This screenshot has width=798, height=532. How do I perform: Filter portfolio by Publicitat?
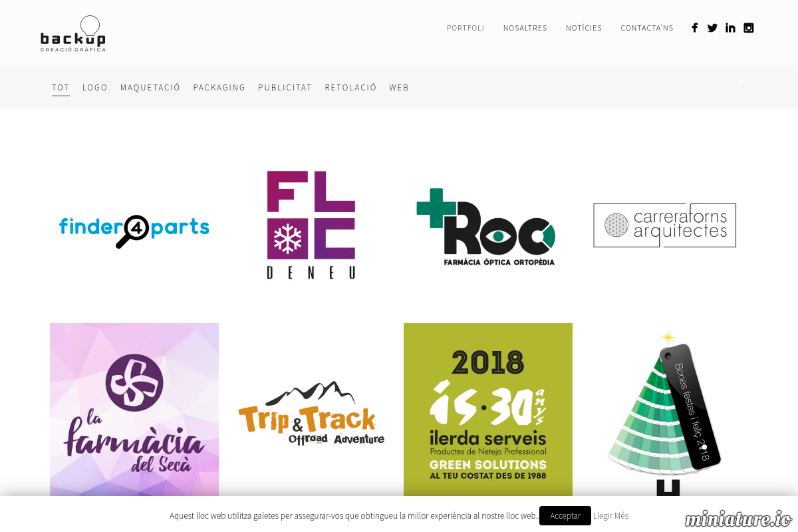click(x=285, y=88)
